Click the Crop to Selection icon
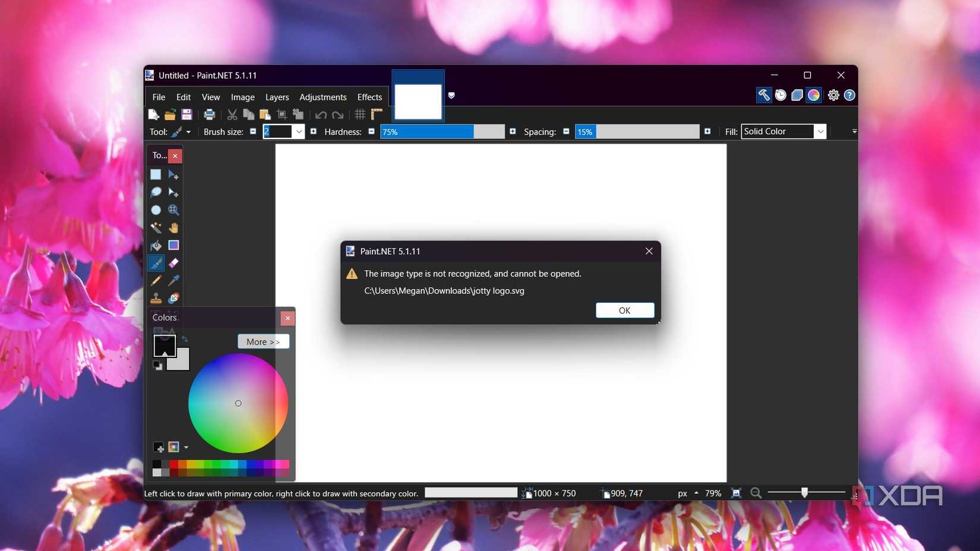 (282, 115)
